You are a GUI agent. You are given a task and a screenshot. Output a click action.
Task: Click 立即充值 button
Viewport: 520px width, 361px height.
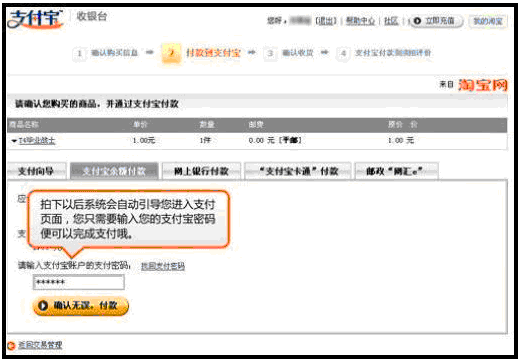pos(436,21)
